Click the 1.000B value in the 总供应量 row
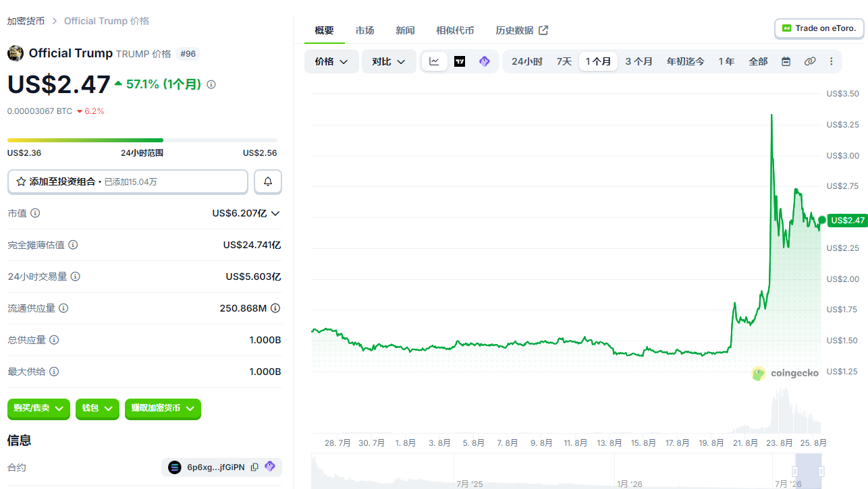 point(265,340)
